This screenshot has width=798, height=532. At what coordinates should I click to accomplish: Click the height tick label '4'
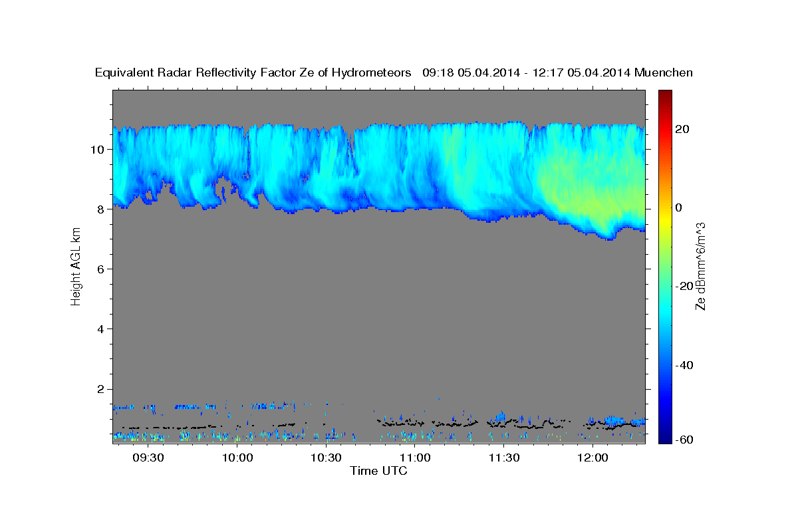(101, 329)
